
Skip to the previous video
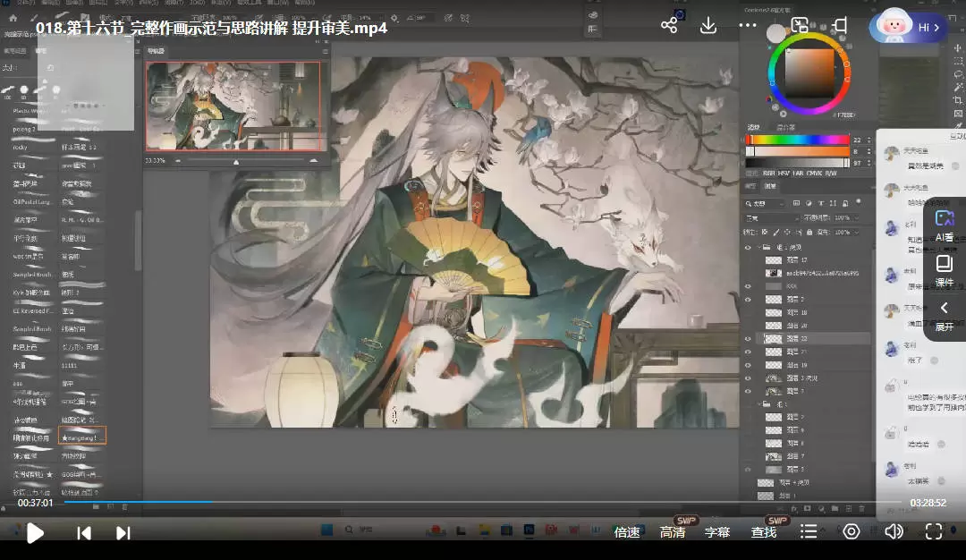(84, 533)
